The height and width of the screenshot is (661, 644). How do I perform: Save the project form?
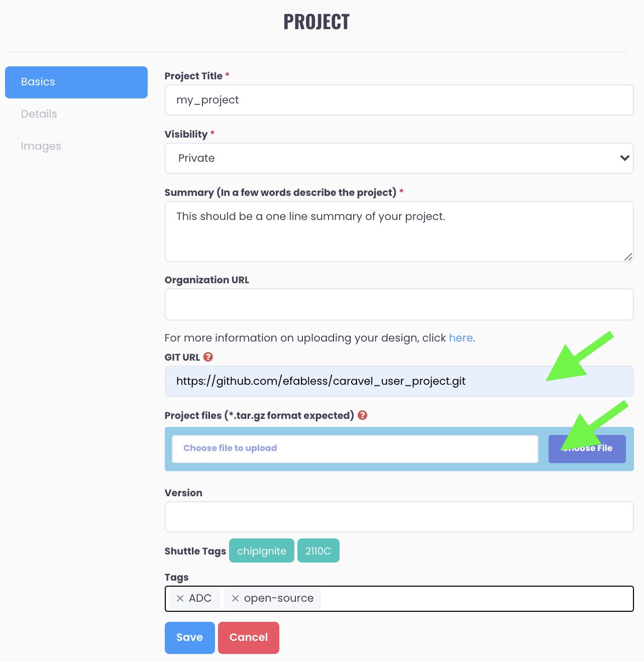coord(190,637)
